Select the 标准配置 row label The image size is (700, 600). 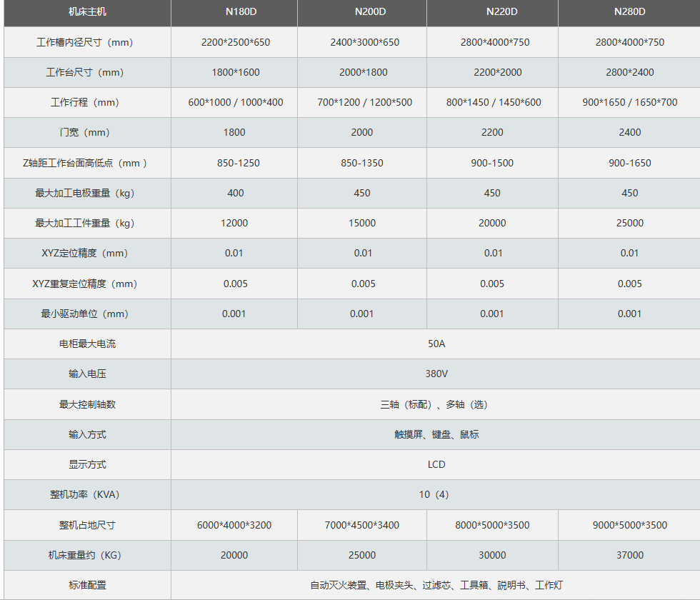87,585
